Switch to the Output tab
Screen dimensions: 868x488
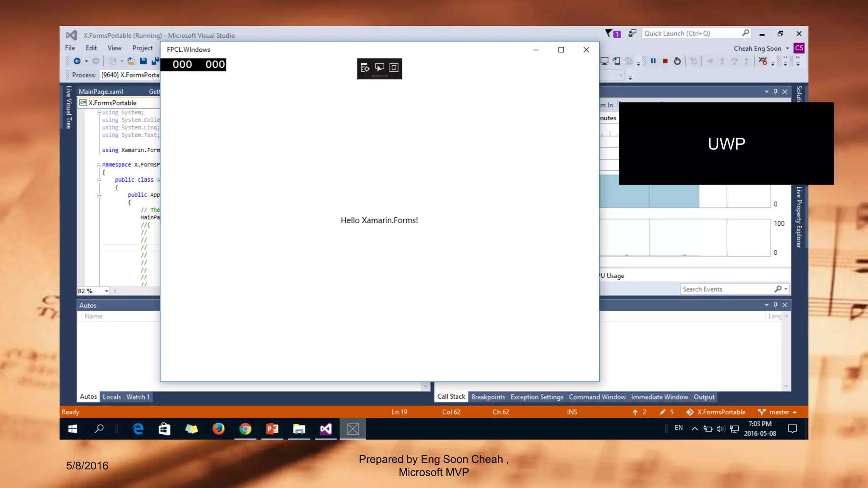tap(704, 397)
